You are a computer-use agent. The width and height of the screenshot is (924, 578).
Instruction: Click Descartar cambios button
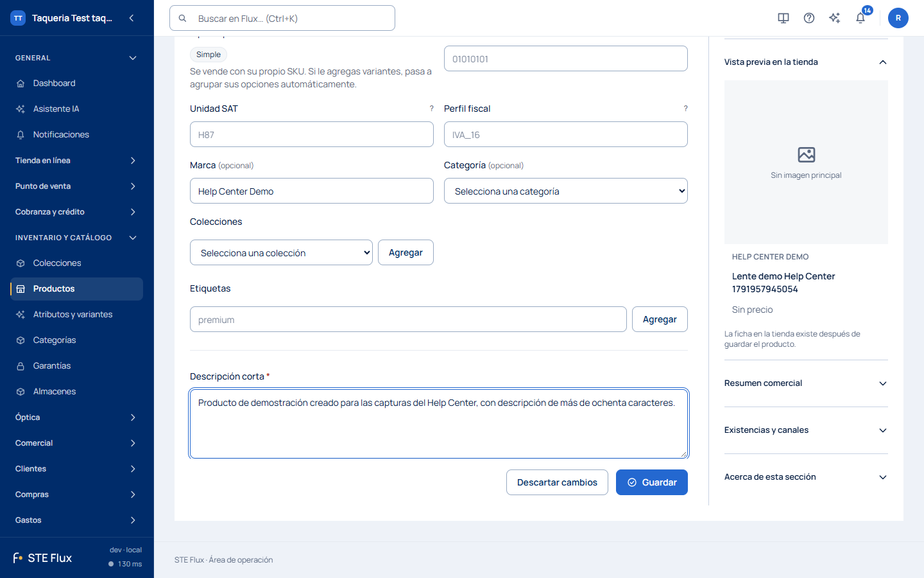[557, 482]
